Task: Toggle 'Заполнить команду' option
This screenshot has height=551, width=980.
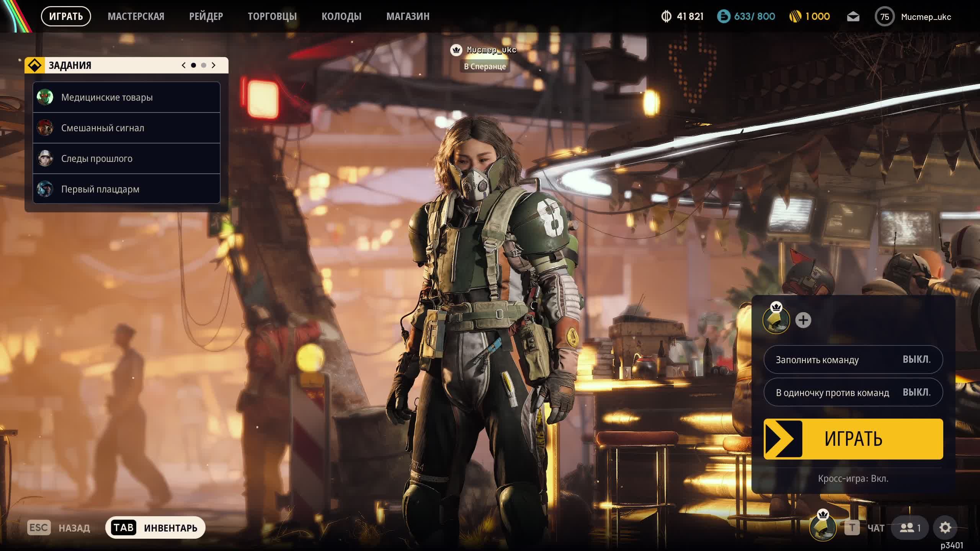Action: coord(853,360)
